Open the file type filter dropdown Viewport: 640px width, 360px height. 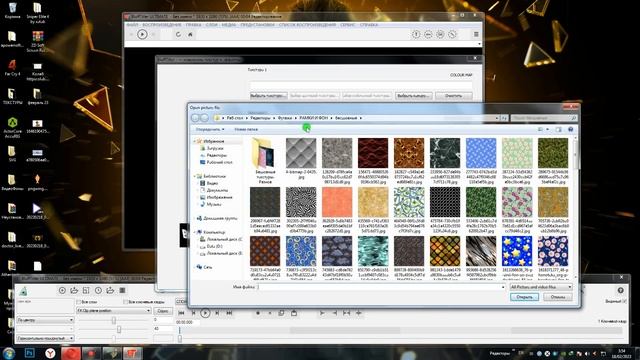click(540, 287)
